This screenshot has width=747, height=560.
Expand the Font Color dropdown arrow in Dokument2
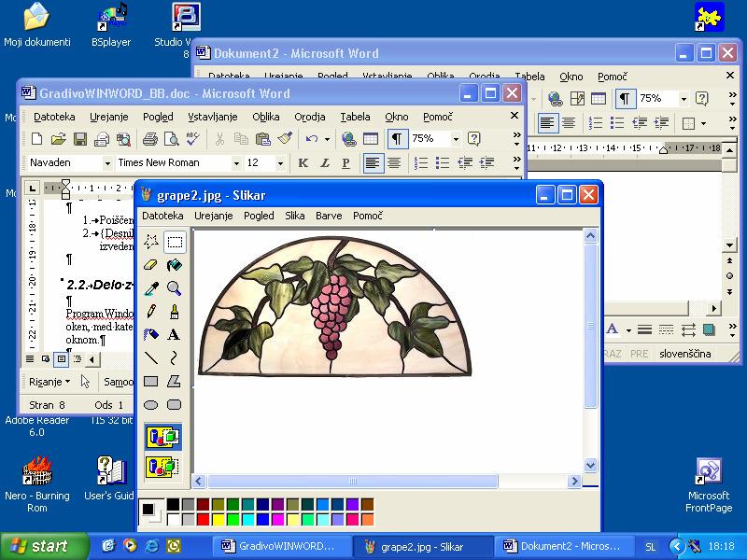click(628, 329)
